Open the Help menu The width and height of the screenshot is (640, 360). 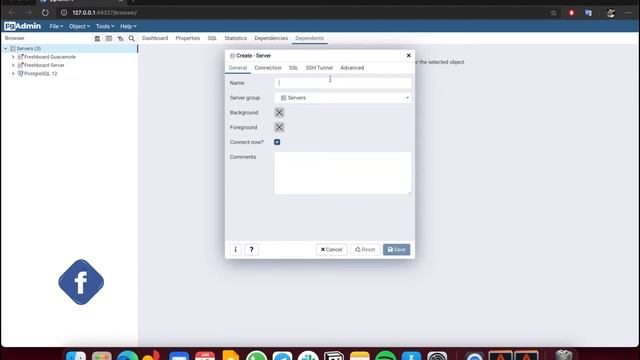coord(128,26)
